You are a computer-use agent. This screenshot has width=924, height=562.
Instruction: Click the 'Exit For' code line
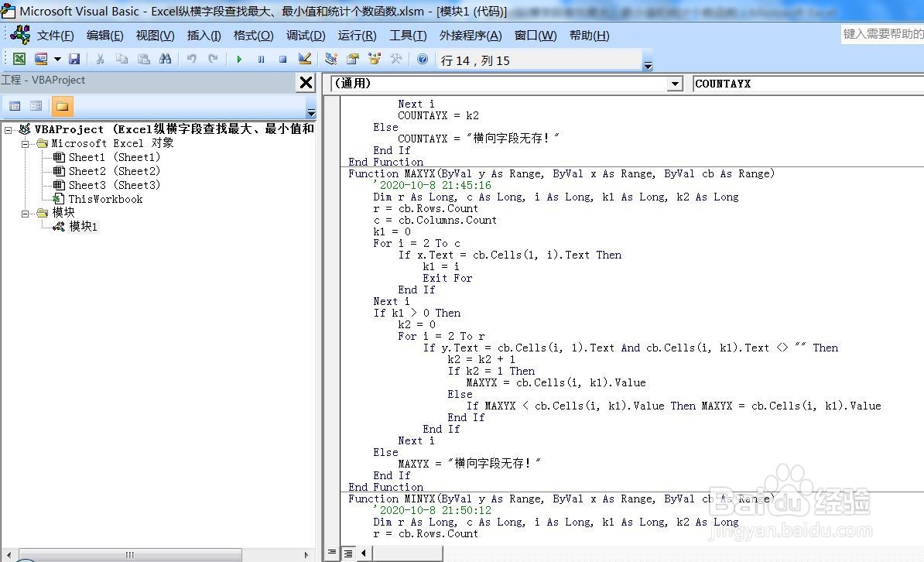[x=447, y=279]
